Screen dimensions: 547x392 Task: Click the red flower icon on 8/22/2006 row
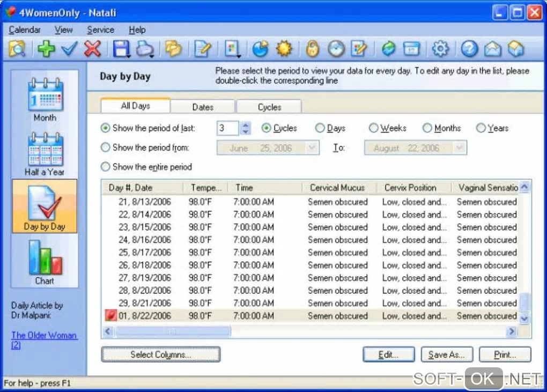point(110,316)
